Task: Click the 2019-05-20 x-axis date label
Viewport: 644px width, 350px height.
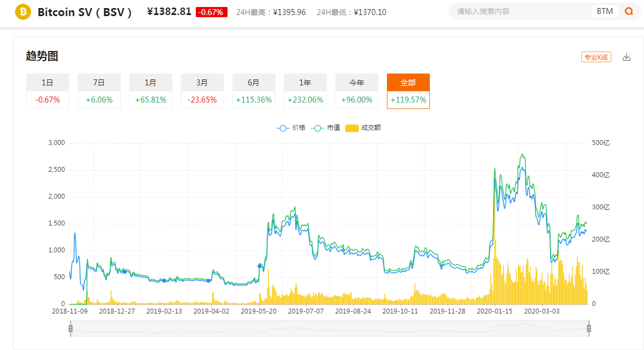Action: [x=259, y=311]
